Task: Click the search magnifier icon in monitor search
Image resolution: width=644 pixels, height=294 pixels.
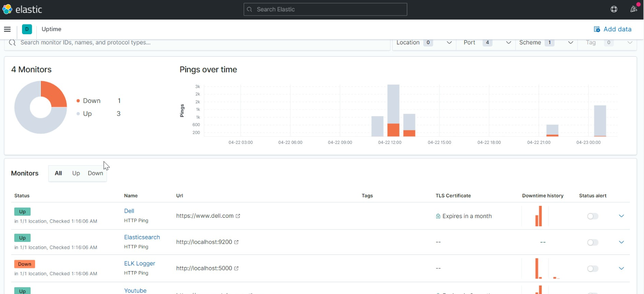Action: click(12, 43)
